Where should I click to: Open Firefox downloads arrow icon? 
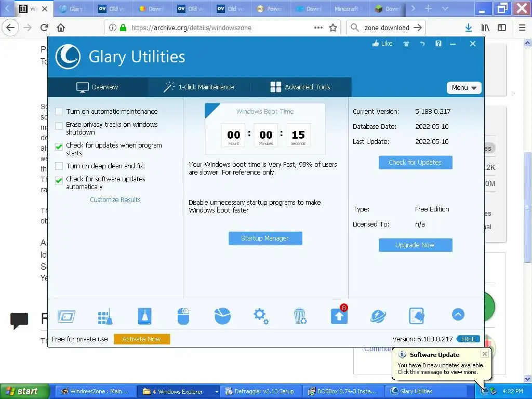coord(469,28)
